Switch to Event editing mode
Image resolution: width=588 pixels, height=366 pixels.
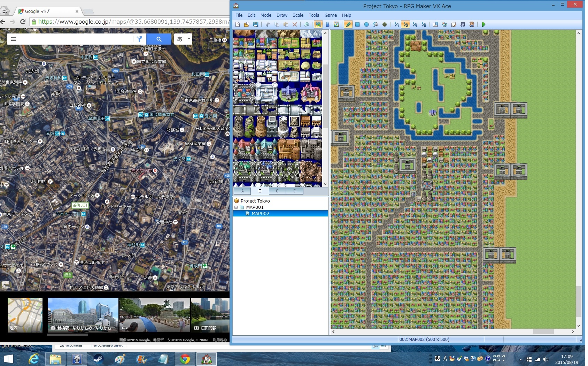pyautogui.click(x=327, y=24)
